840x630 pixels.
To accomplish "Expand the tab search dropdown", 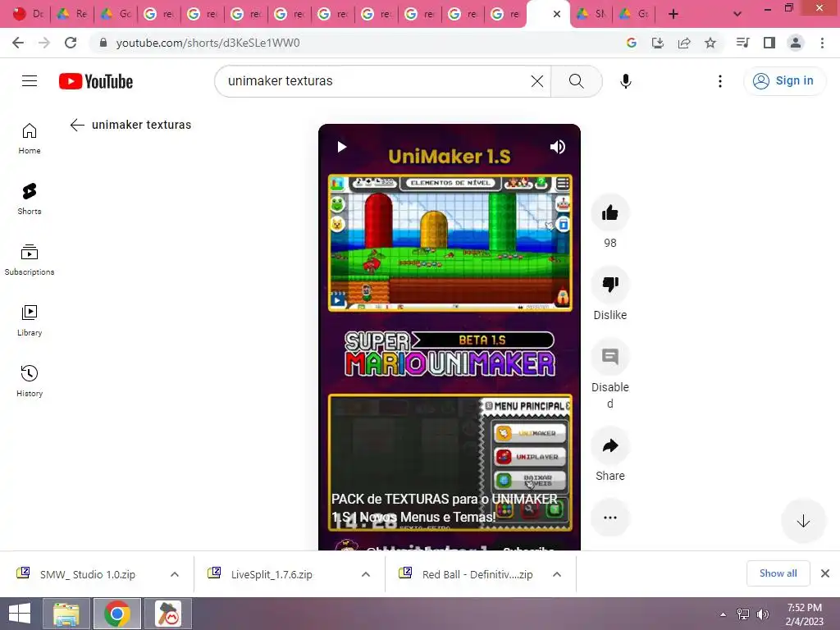I will click(737, 14).
